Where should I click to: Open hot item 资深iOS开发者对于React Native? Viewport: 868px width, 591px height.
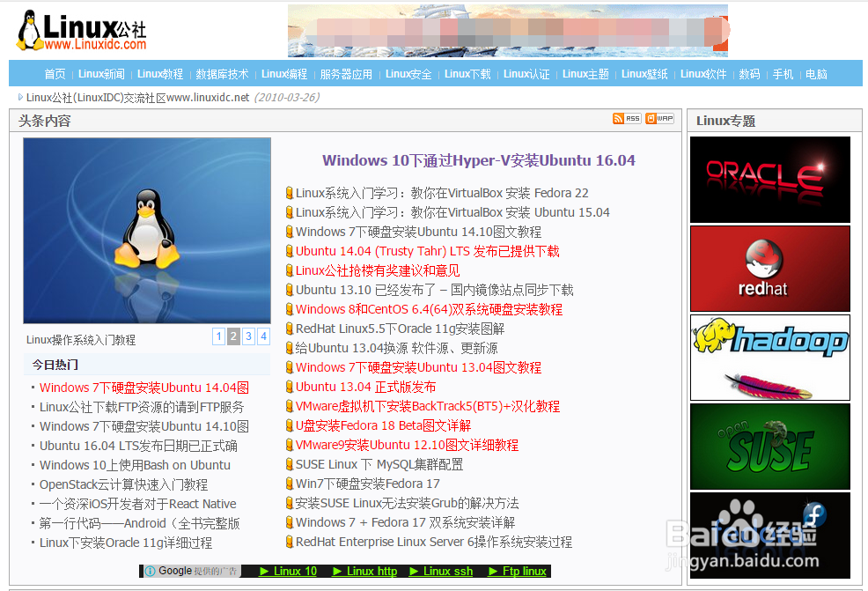138,504
